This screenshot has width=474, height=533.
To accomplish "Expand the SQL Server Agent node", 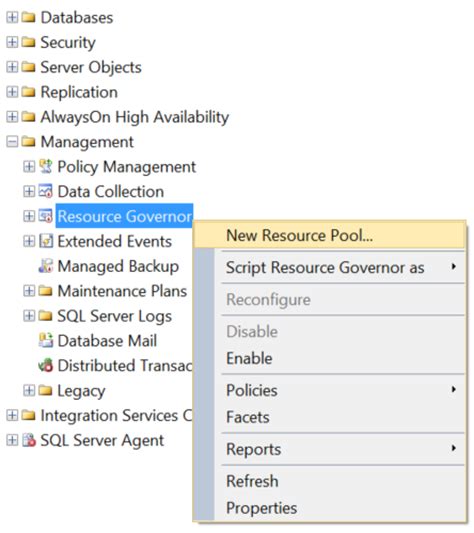I will click(x=12, y=440).
